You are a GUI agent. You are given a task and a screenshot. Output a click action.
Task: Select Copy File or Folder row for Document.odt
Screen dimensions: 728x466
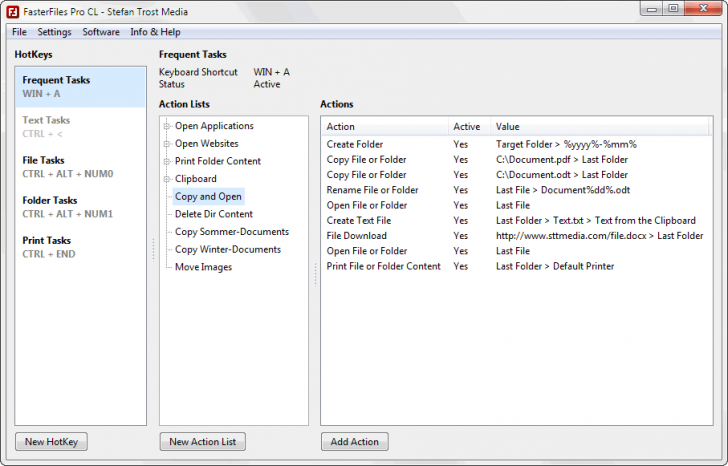tap(516, 175)
